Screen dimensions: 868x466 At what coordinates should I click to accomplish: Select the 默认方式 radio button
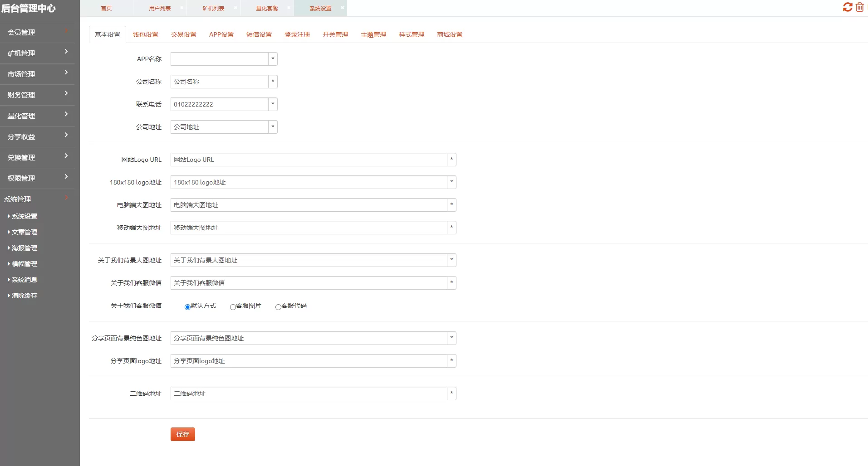click(187, 307)
